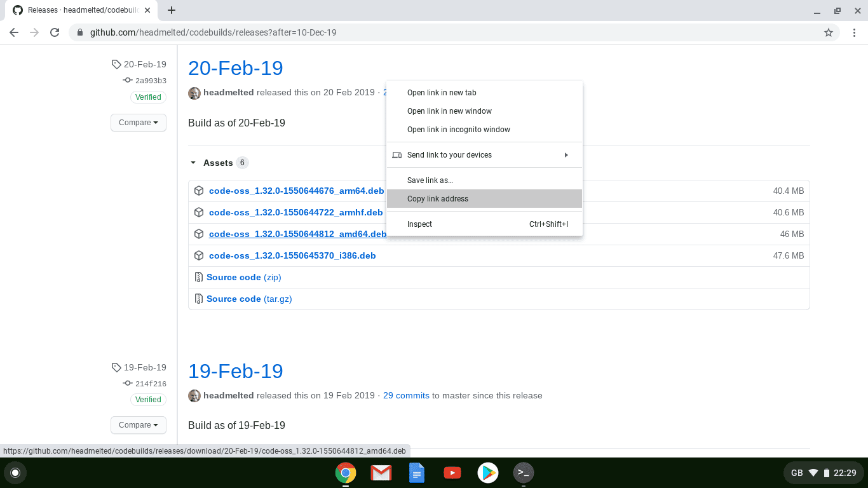Click the padlock site info icon
The width and height of the screenshot is (868, 488).
[80, 32]
